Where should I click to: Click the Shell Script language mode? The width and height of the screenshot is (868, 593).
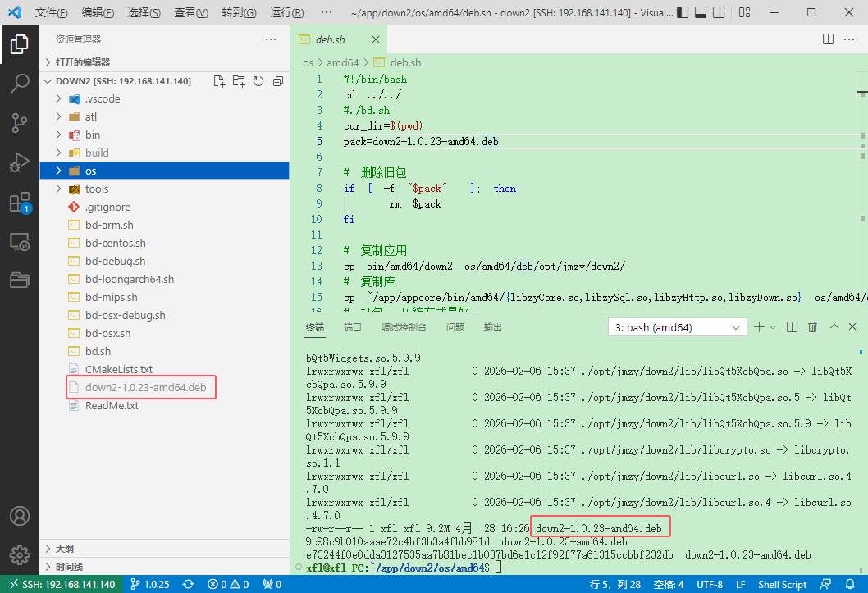[782, 584]
